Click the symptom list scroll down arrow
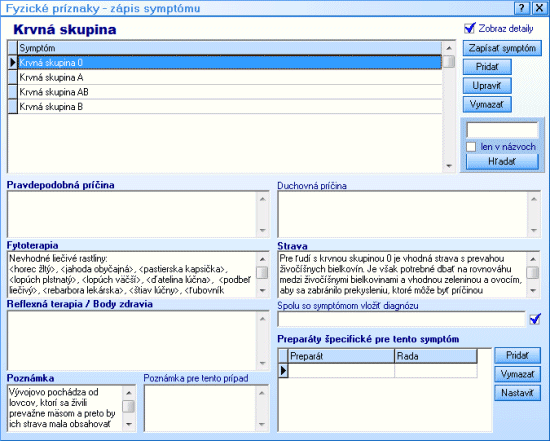The width and height of the screenshot is (550, 441). point(449,166)
